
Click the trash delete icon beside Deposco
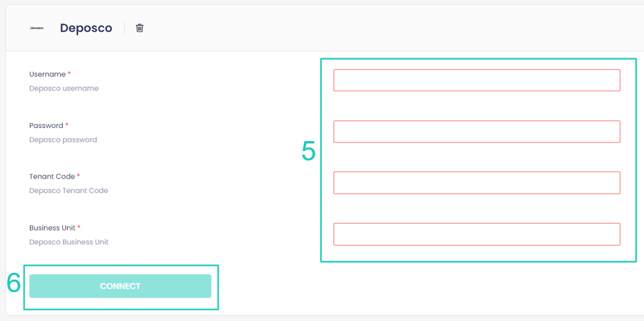(x=140, y=28)
